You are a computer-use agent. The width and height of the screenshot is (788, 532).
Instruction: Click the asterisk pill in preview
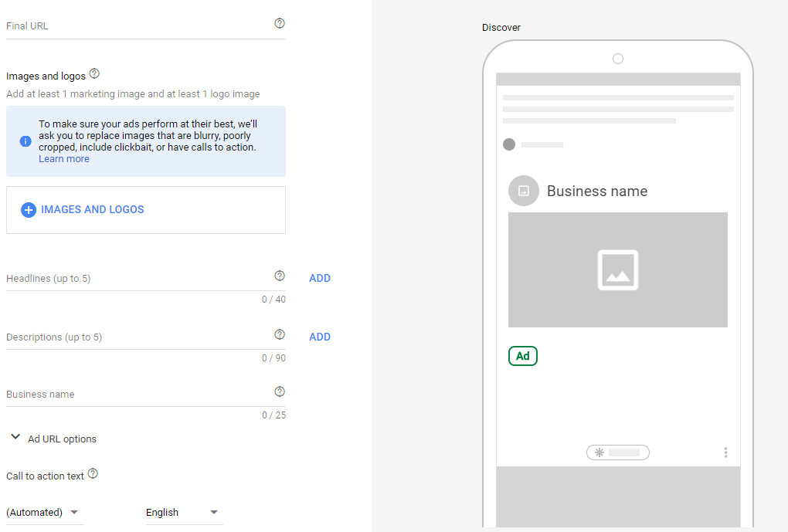pos(617,452)
